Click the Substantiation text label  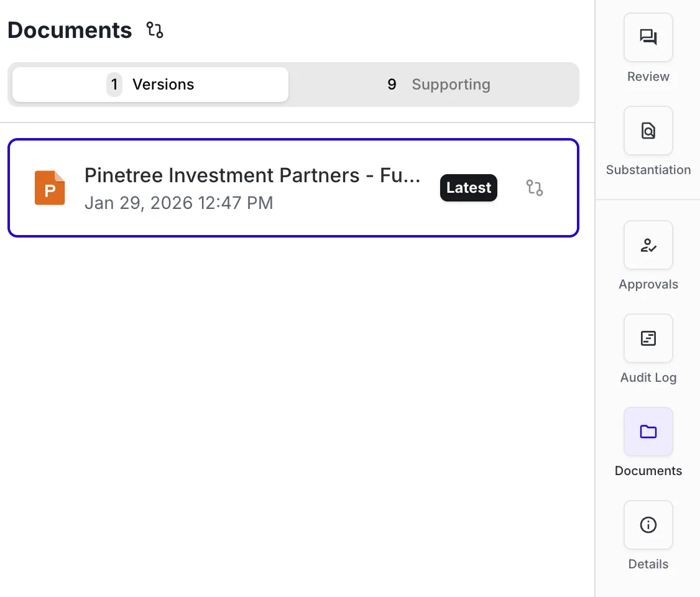coord(648,170)
